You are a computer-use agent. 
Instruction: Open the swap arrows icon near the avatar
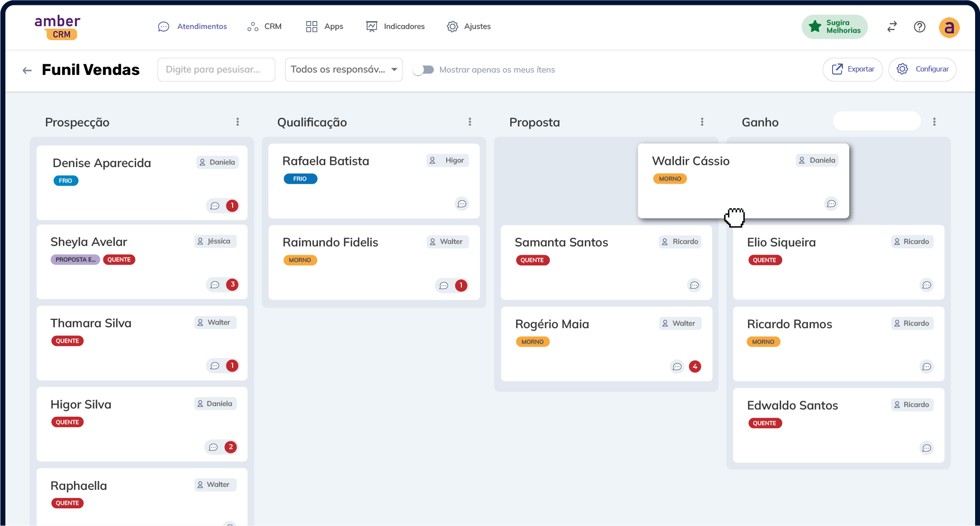891,27
